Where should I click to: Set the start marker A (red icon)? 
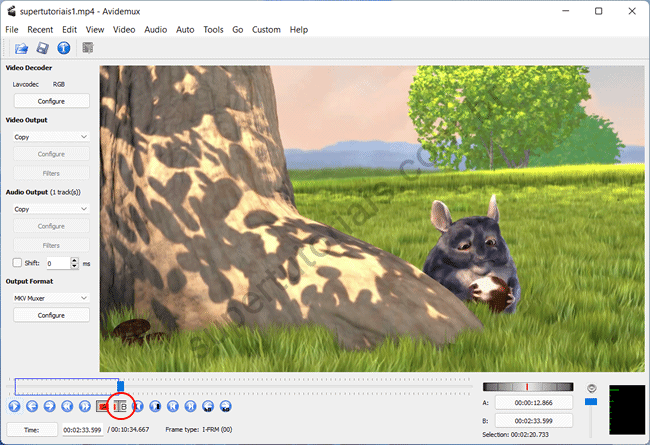click(x=105, y=406)
